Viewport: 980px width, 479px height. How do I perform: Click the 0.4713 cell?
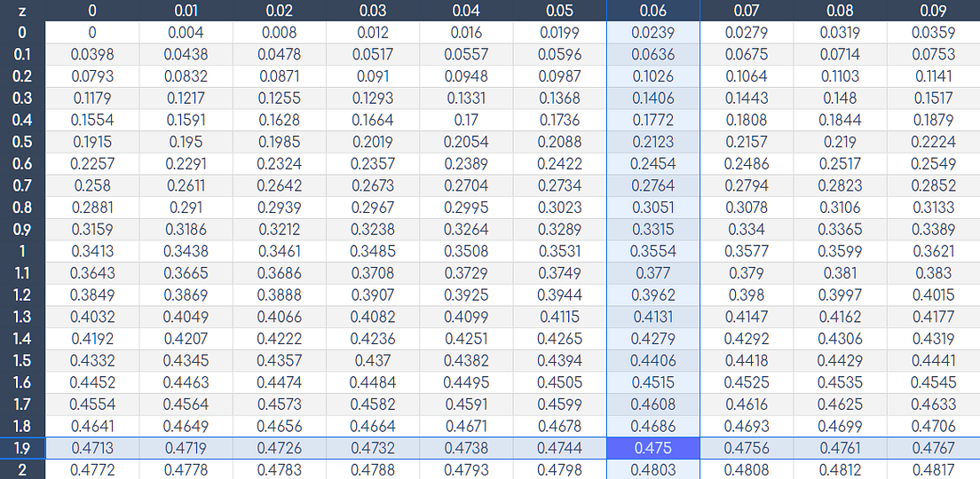point(92,449)
